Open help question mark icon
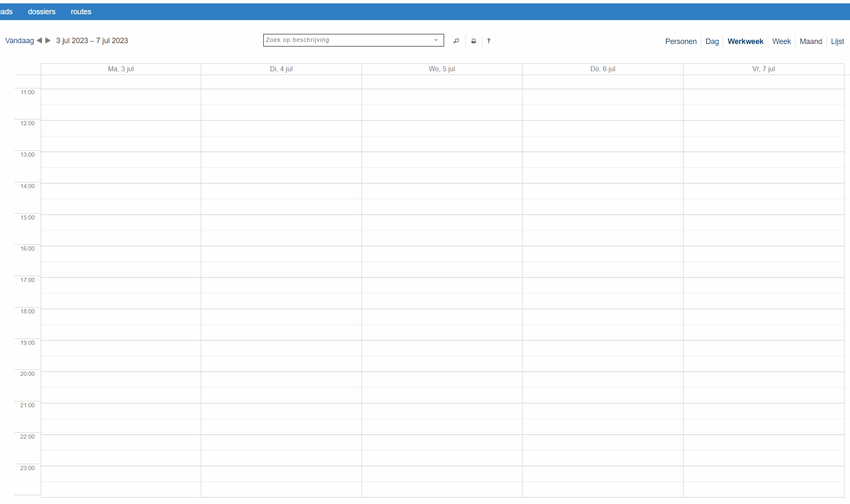Image resolution: width=850 pixels, height=504 pixels. (489, 41)
